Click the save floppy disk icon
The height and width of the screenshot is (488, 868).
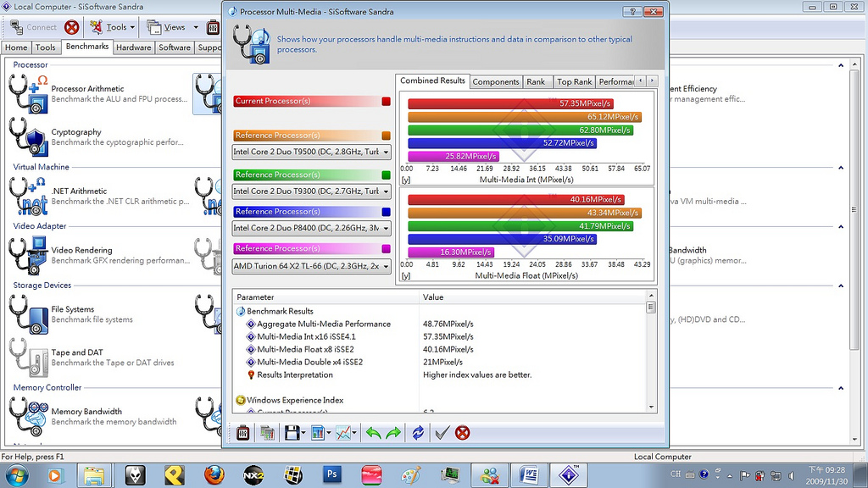pos(292,433)
